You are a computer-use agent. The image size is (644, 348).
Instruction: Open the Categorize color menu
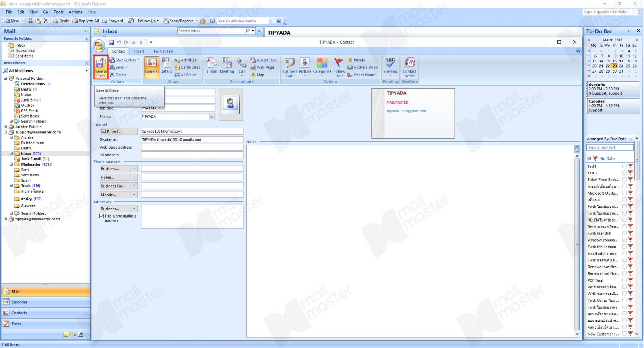[x=322, y=66]
